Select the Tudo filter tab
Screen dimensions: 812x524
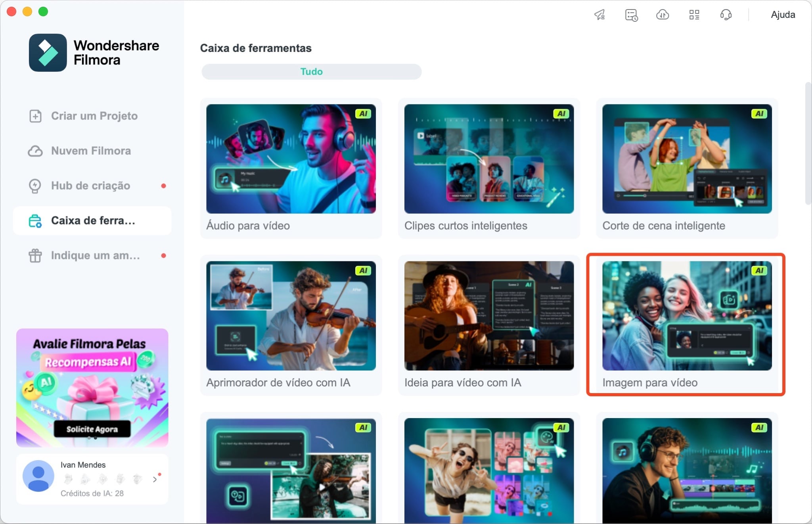(311, 71)
